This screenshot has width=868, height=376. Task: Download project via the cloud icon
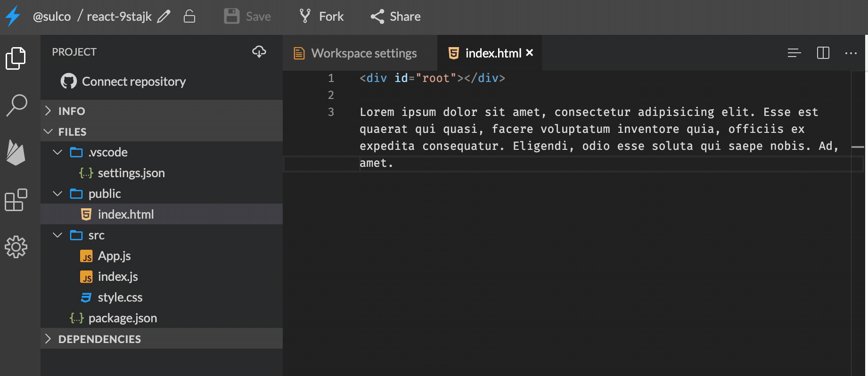(x=259, y=52)
